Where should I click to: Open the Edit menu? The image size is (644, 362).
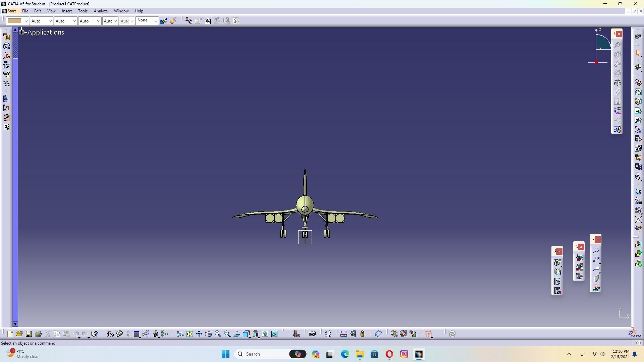38,11
